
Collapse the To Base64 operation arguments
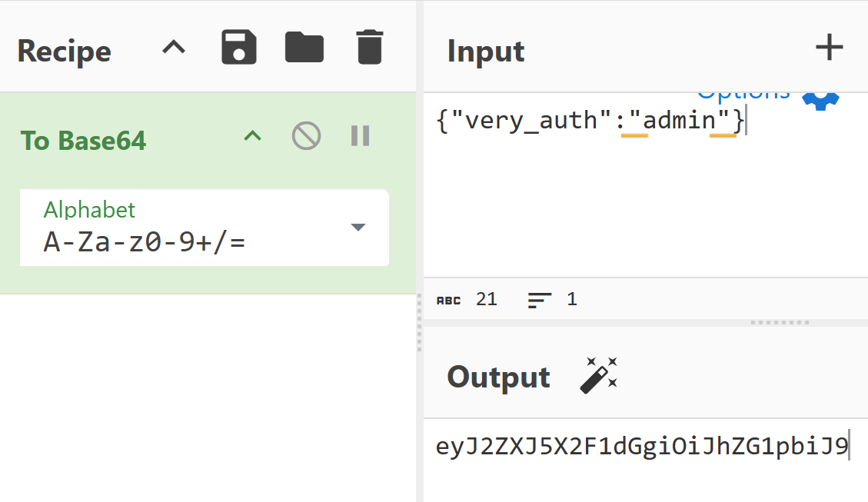tap(252, 137)
